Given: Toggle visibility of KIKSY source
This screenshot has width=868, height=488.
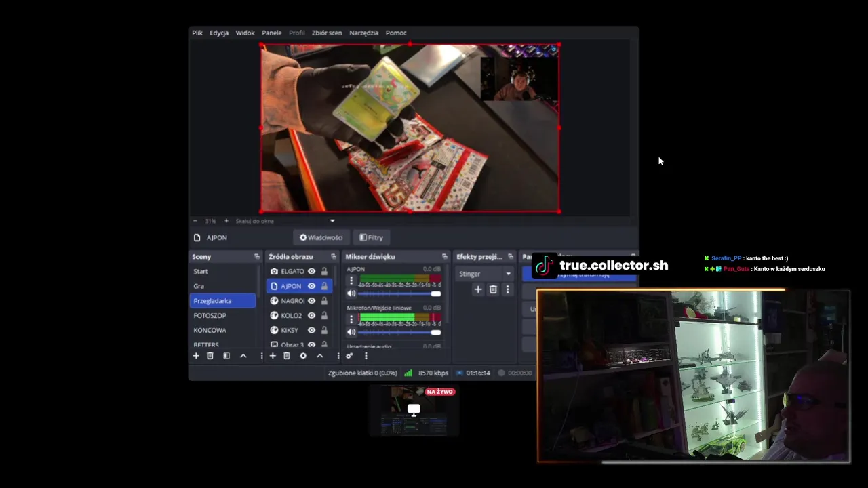Looking at the screenshot, I should tap(311, 330).
